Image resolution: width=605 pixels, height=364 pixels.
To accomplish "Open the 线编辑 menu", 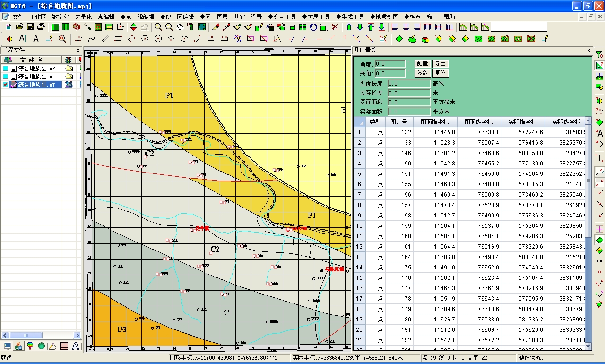I will click(146, 17).
